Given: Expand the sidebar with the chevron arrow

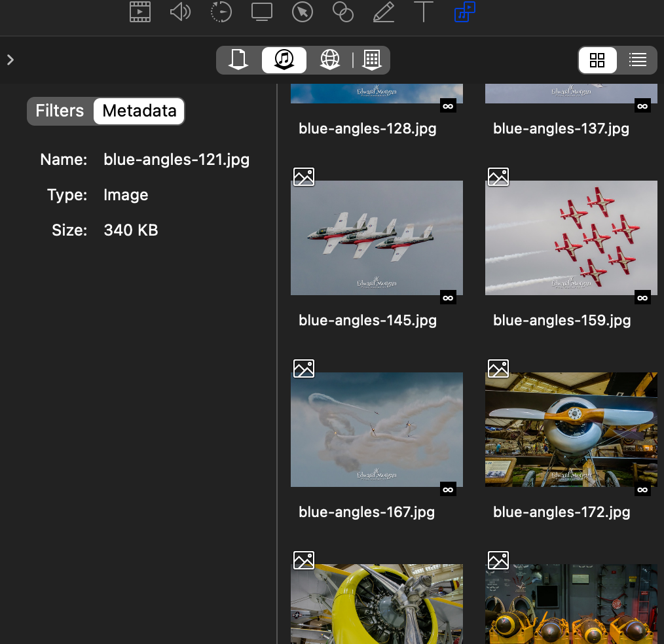Looking at the screenshot, I should [x=10, y=60].
